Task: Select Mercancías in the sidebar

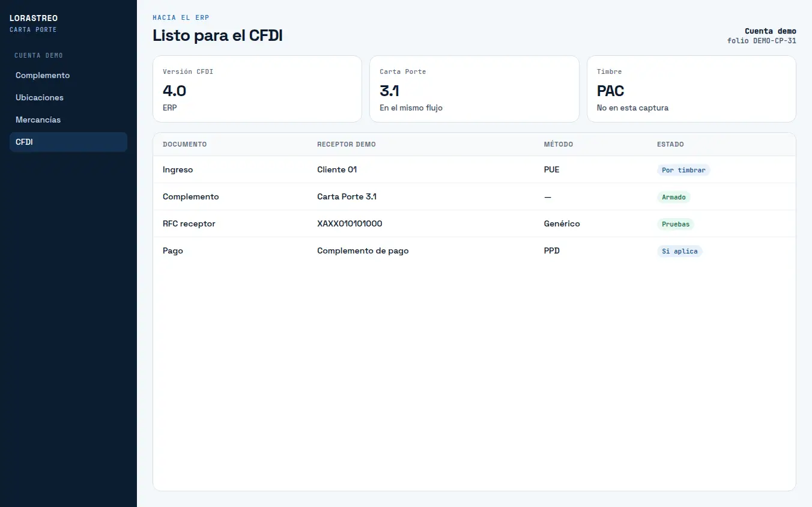Action: point(68,120)
